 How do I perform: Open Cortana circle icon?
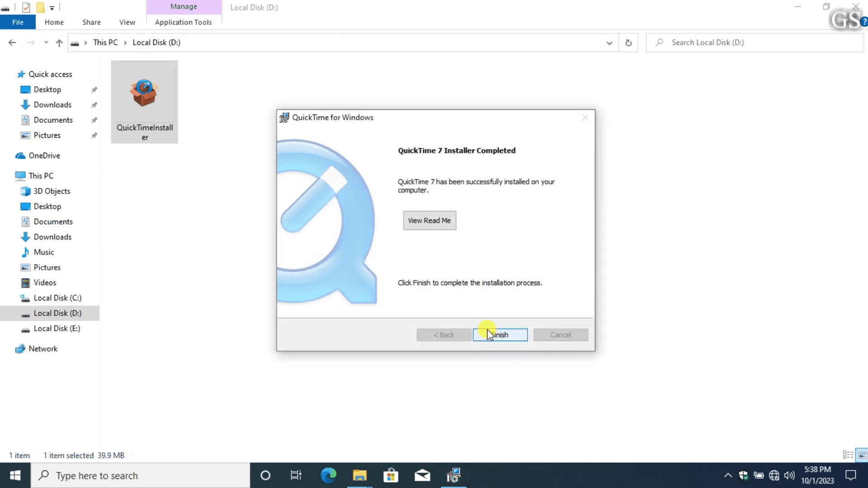point(265,475)
